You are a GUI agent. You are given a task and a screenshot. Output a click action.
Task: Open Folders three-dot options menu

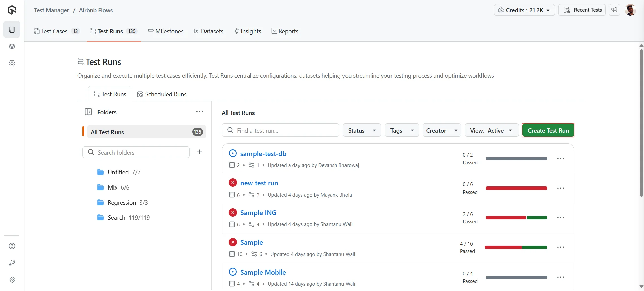pyautogui.click(x=200, y=112)
